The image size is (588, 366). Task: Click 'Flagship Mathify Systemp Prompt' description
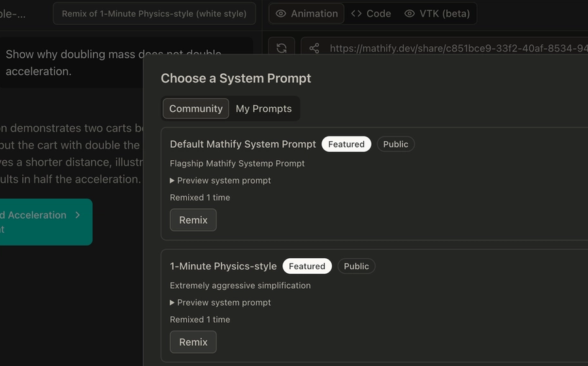click(237, 163)
